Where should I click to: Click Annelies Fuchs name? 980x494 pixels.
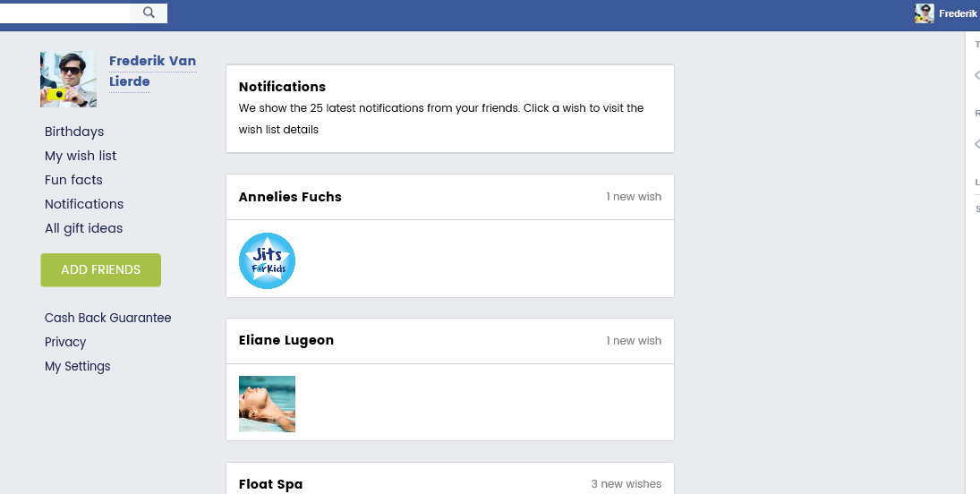290,196
